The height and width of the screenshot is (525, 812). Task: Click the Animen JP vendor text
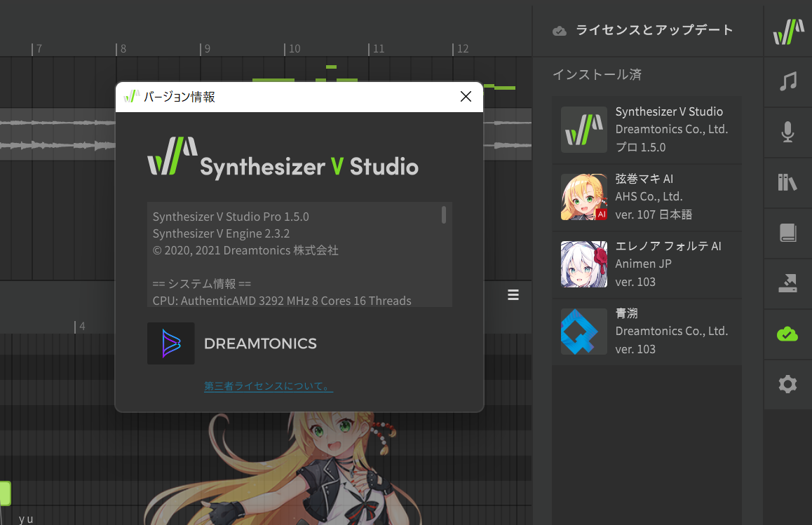click(643, 264)
